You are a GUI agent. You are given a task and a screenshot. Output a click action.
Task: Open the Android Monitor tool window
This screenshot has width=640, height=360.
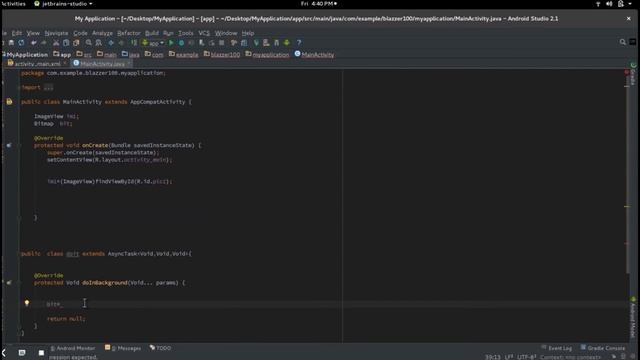tap(73, 348)
